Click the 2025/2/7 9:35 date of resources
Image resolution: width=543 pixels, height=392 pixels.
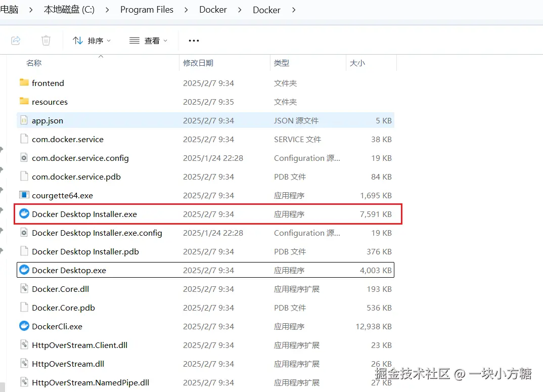point(208,102)
